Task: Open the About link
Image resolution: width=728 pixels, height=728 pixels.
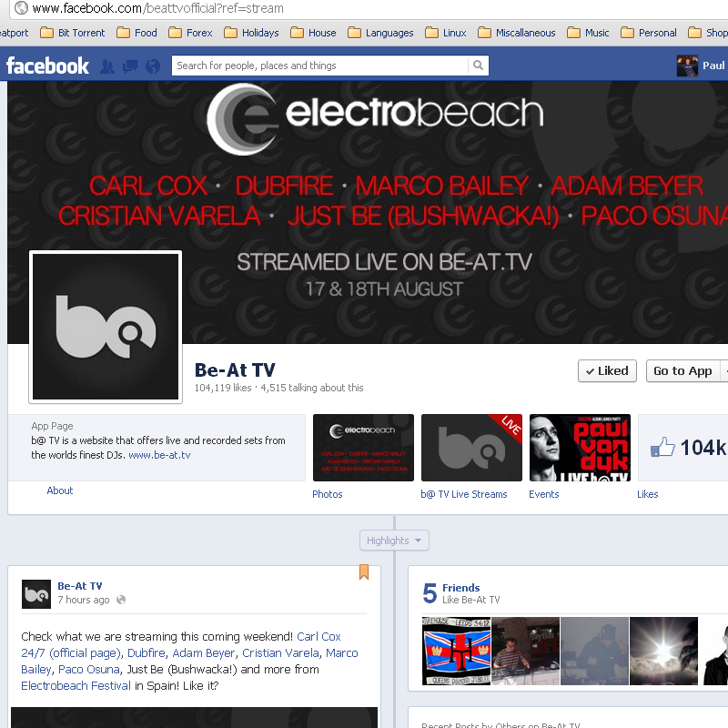Action: pyautogui.click(x=60, y=490)
